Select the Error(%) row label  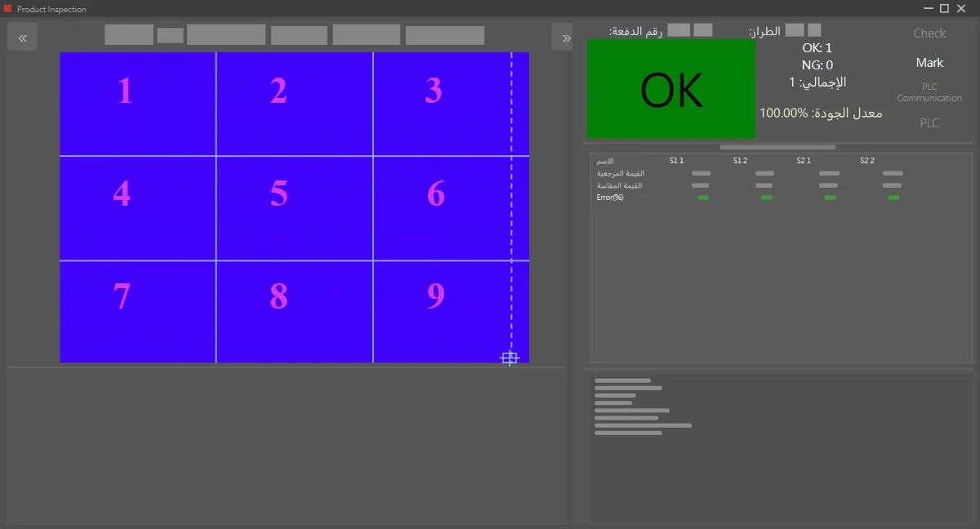click(x=610, y=198)
